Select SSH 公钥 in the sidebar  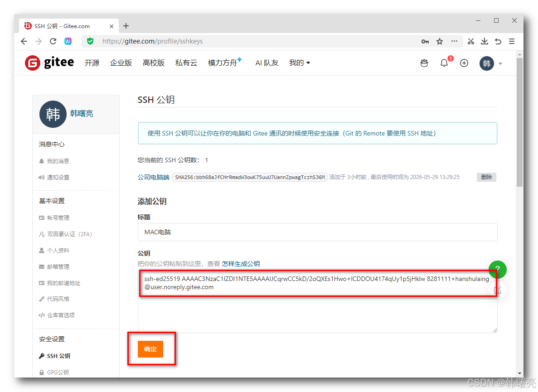tap(58, 356)
